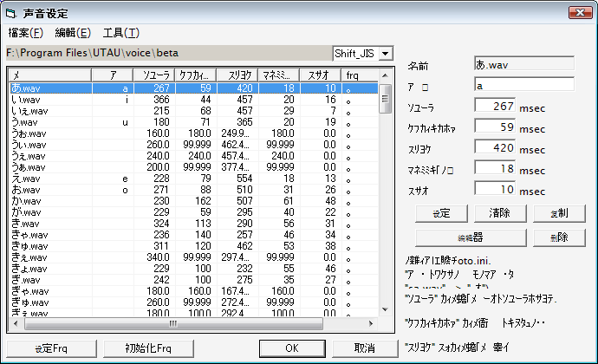Viewport: 598px width, 364px height.
Task: Select the きゅ.wav row
Action: tap(194, 246)
